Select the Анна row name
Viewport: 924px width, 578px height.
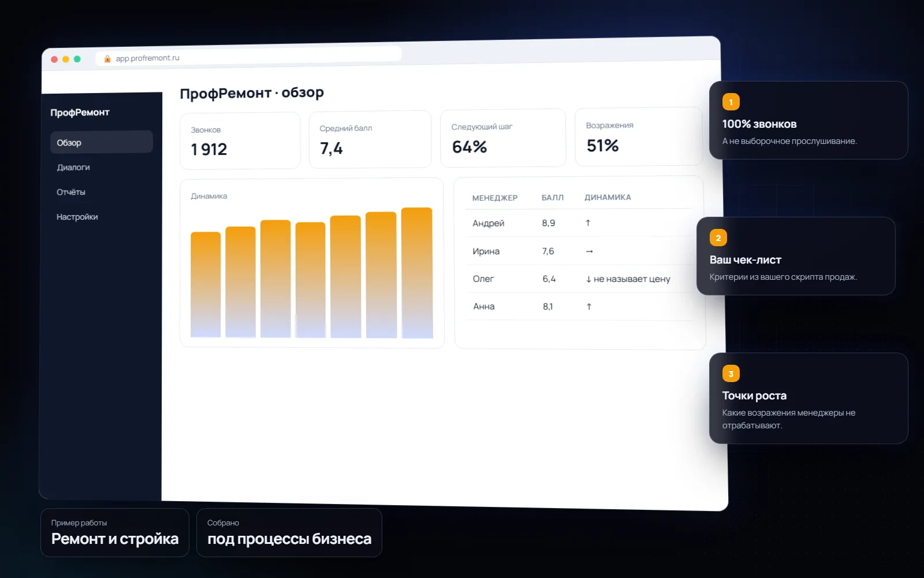tap(484, 306)
